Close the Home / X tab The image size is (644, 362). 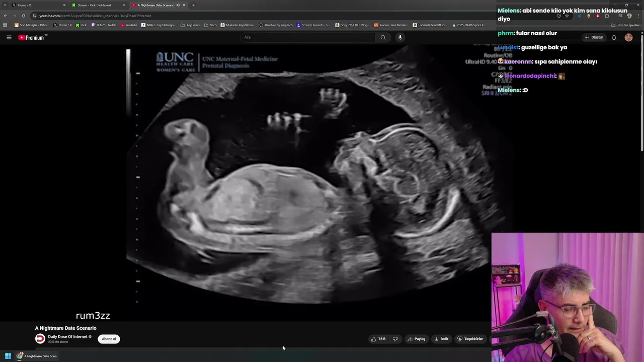coord(64,5)
